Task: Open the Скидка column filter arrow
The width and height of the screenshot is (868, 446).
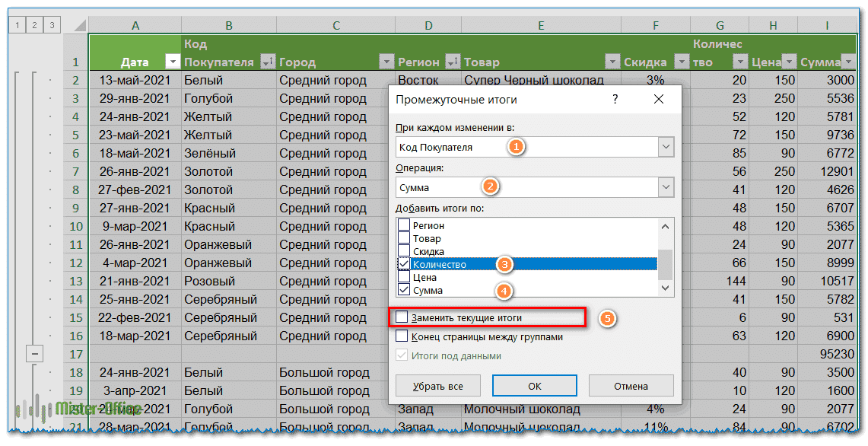Action: coord(682,62)
